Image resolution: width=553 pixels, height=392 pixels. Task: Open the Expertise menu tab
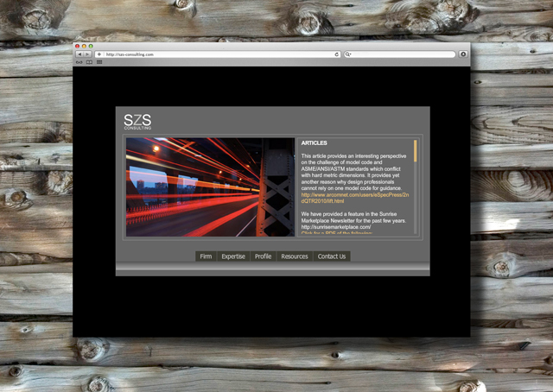coord(233,256)
